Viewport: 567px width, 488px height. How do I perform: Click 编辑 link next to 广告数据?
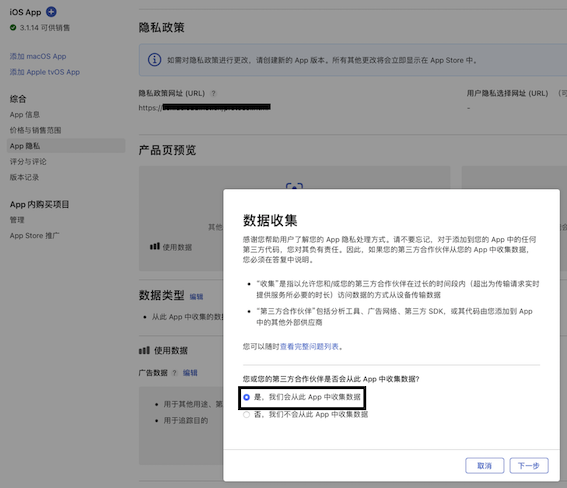pos(190,373)
